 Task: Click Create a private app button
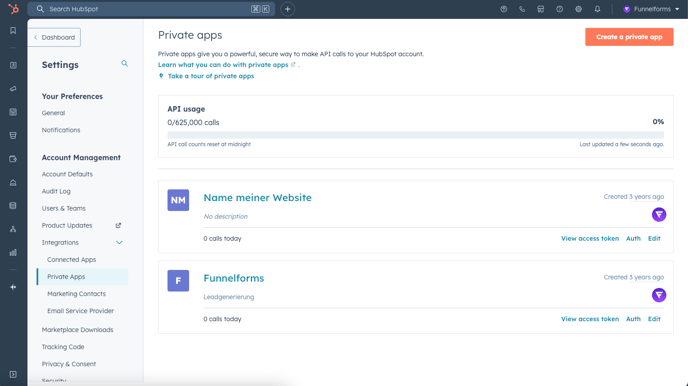[x=629, y=37]
